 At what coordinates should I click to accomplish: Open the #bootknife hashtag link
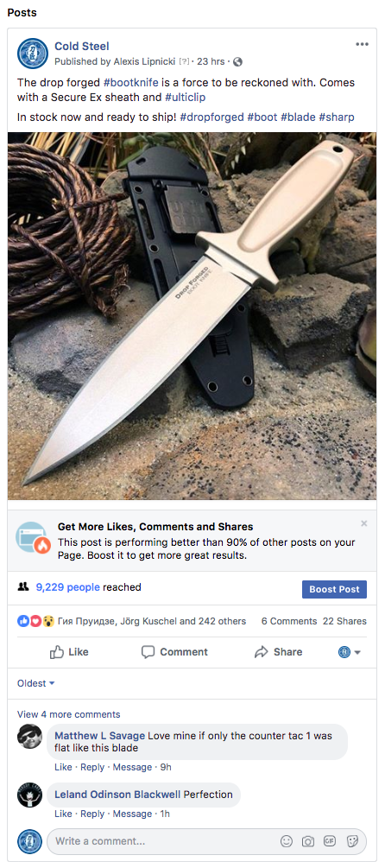point(131,83)
